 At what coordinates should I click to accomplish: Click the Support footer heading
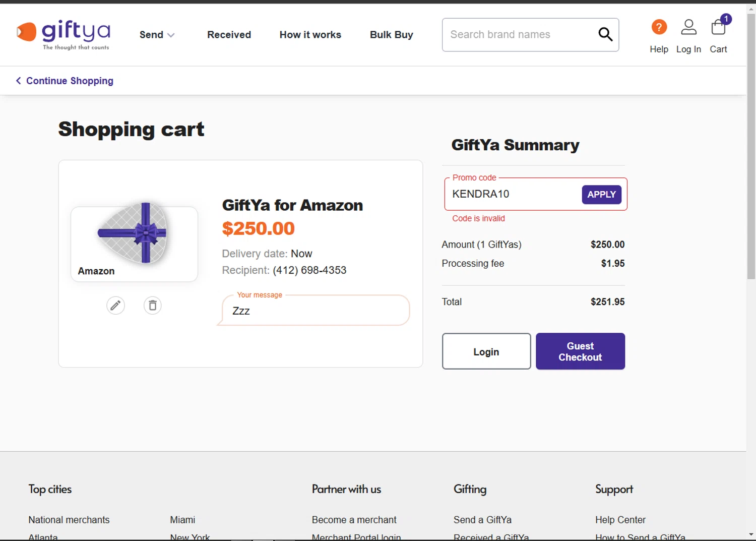(614, 489)
